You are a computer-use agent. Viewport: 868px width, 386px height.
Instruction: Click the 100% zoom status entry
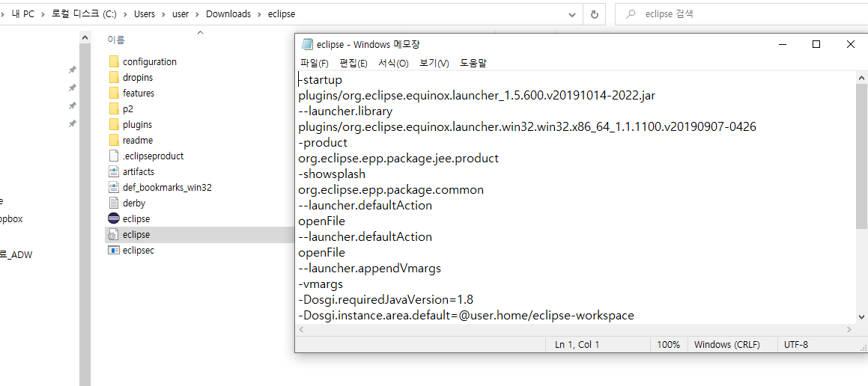tap(668, 345)
